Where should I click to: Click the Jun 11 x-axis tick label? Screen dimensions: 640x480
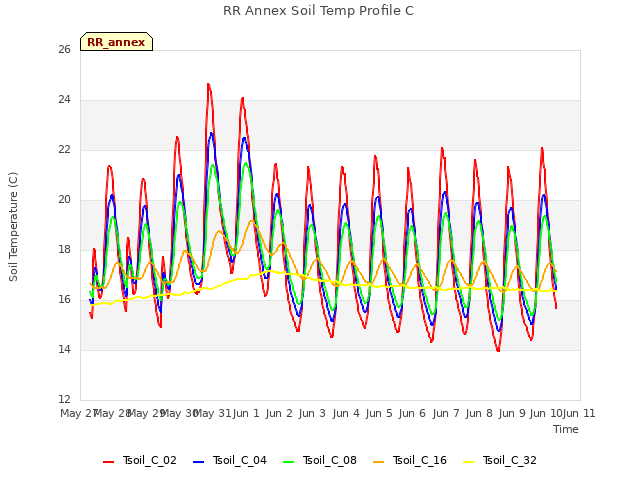pos(579,413)
